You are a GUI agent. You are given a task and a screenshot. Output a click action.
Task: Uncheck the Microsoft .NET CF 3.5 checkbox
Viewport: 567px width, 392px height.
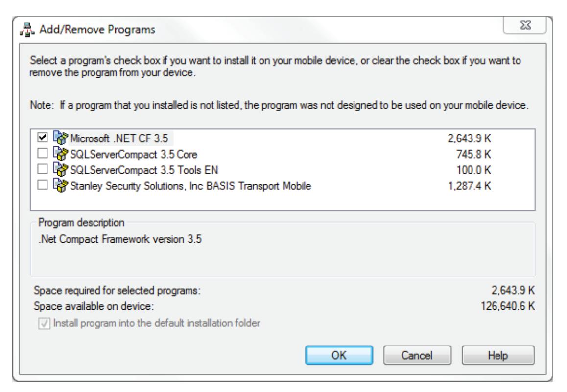click(x=43, y=138)
